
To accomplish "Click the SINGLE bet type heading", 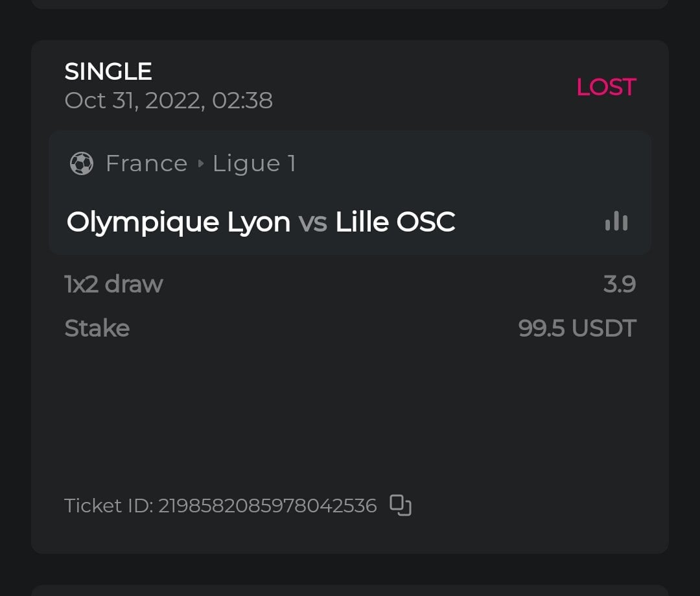I will [x=108, y=71].
